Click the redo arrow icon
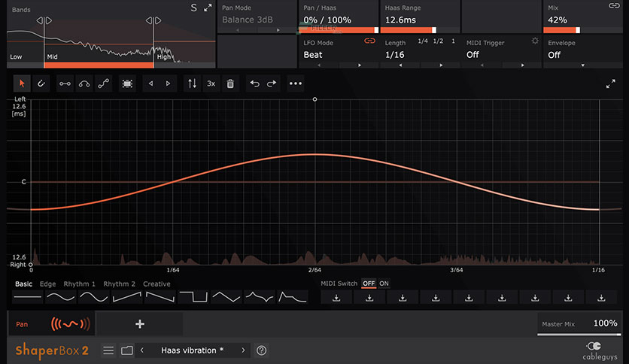Screen dimensions: 629x364 [x=272, y=83]
